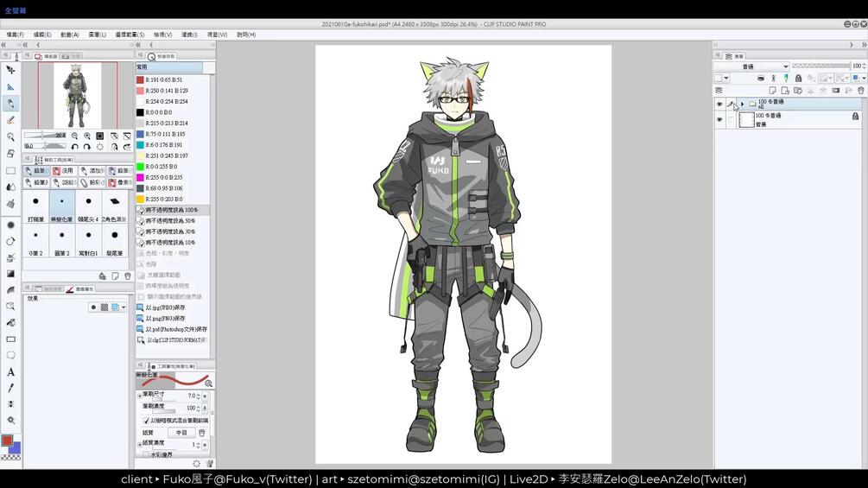Select color swatch R:191 G:65 B:51
Viewport: 868px width, 488px height.
140,79
